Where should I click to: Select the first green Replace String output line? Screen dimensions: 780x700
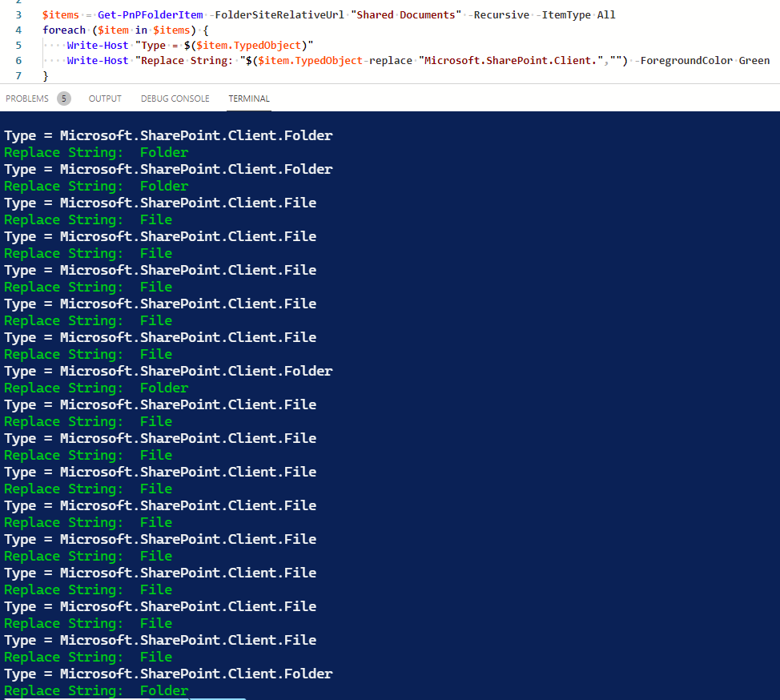pyautogui.click(x=94, y=152)
